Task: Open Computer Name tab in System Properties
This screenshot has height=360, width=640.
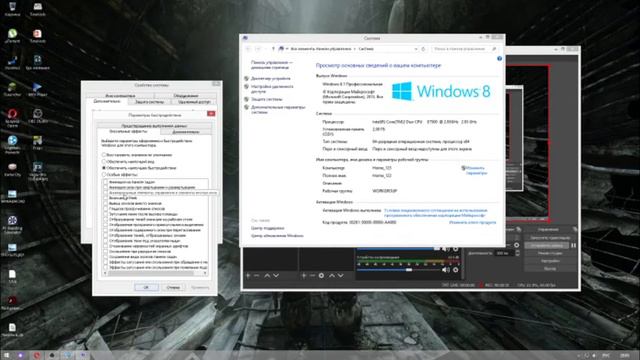Action: click(x=120, y=96)
